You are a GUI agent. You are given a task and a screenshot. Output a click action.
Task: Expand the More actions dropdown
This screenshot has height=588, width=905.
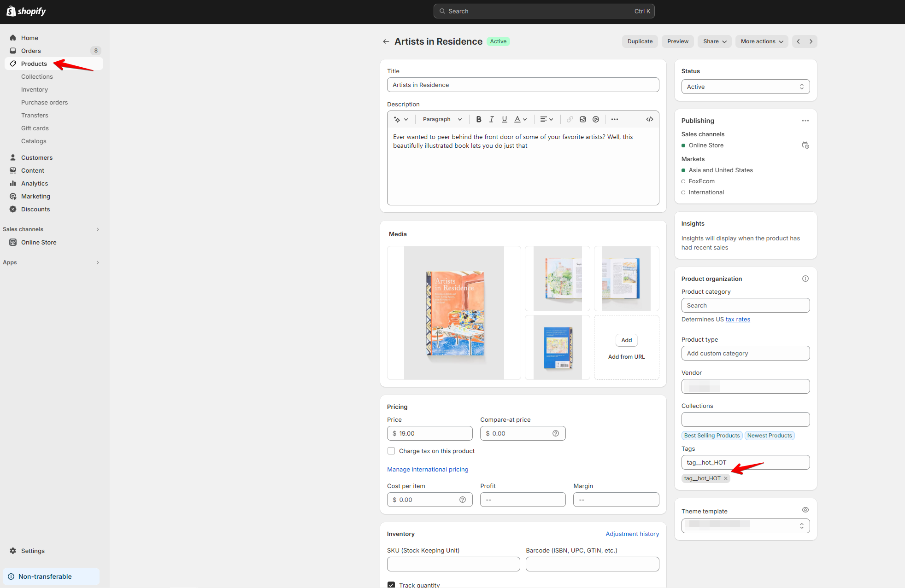[762, 41]
